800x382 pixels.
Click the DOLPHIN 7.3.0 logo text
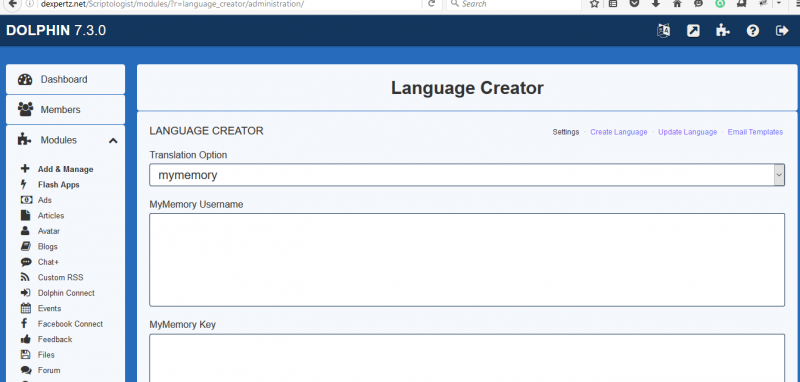56,30
